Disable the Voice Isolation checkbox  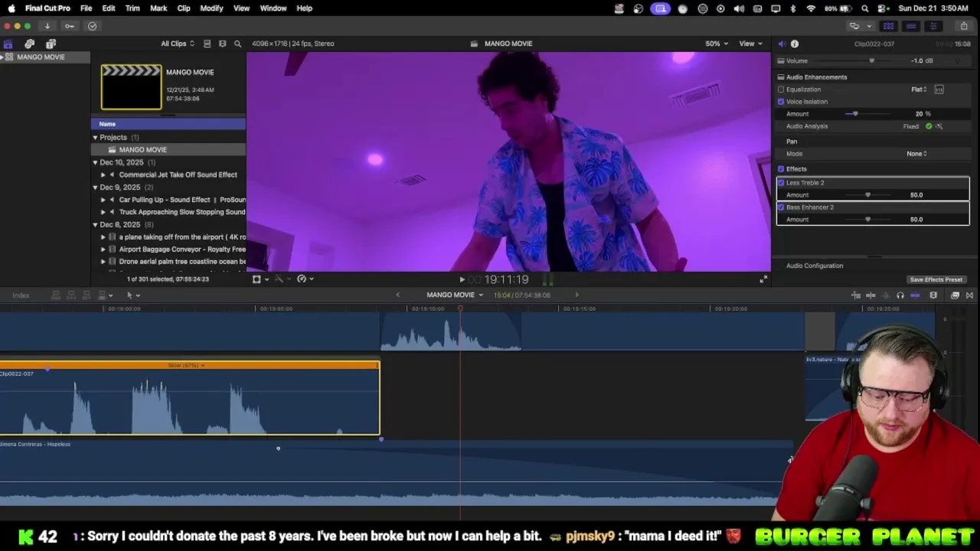click(x=781, y=102)
